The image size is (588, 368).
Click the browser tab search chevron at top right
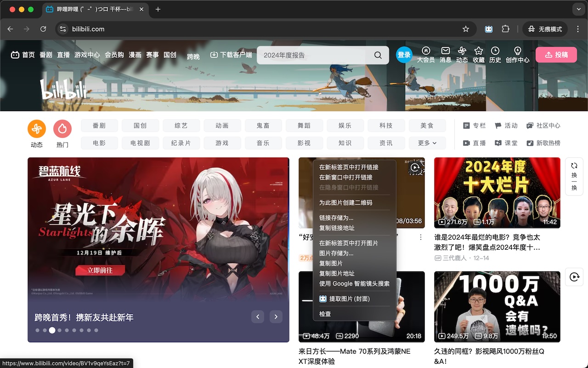(x=578, y=9)
